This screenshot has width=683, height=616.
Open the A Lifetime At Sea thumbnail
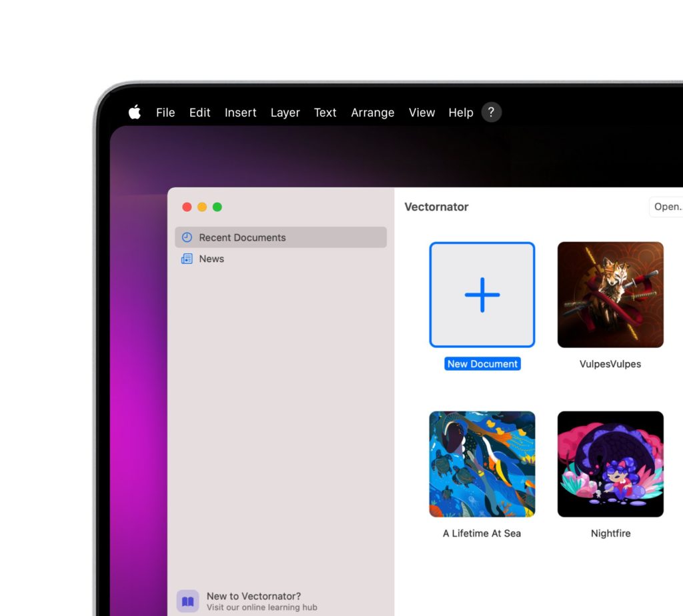482,464
